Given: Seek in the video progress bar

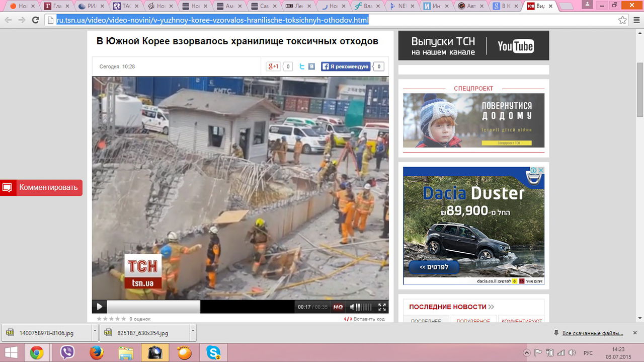Looking at the screenshot, I should [200, 307].
